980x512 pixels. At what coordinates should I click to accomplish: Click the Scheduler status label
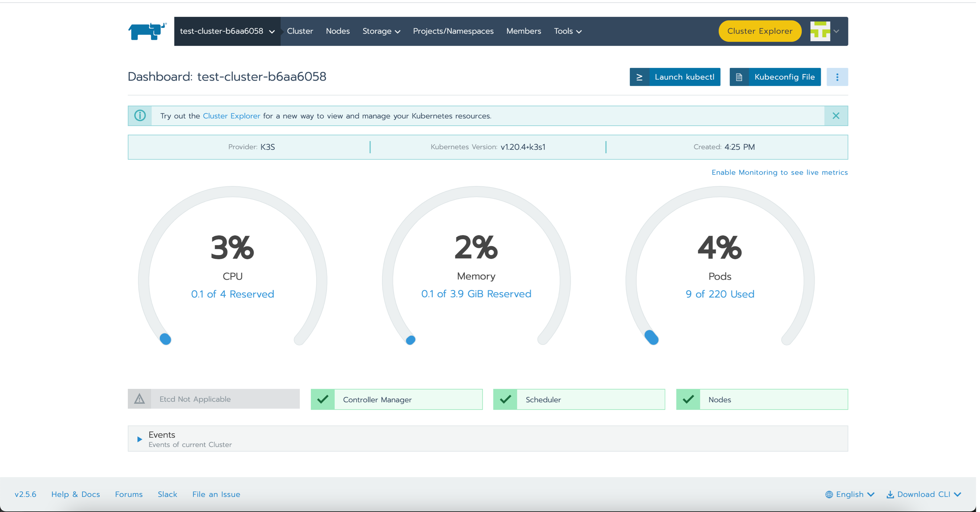[x=543, y=399]
